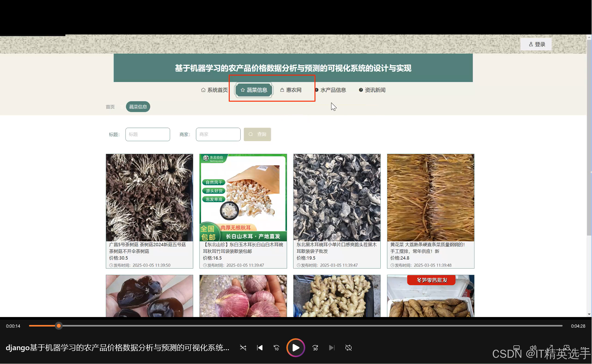Open the hand-held black fungus product image
Viewport: 592px width, 364px height.
pyautogui.click(x=149, y=296)
